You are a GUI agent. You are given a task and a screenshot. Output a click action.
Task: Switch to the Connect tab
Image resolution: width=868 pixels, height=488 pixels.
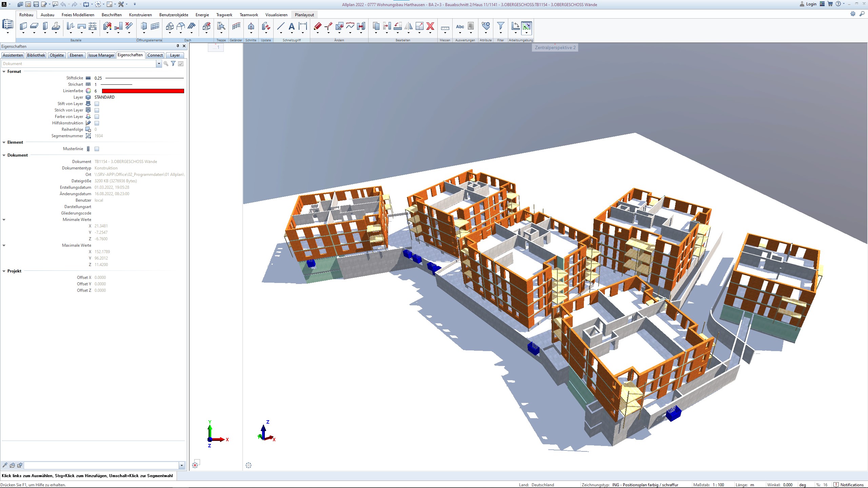click(x=155, y=55)
